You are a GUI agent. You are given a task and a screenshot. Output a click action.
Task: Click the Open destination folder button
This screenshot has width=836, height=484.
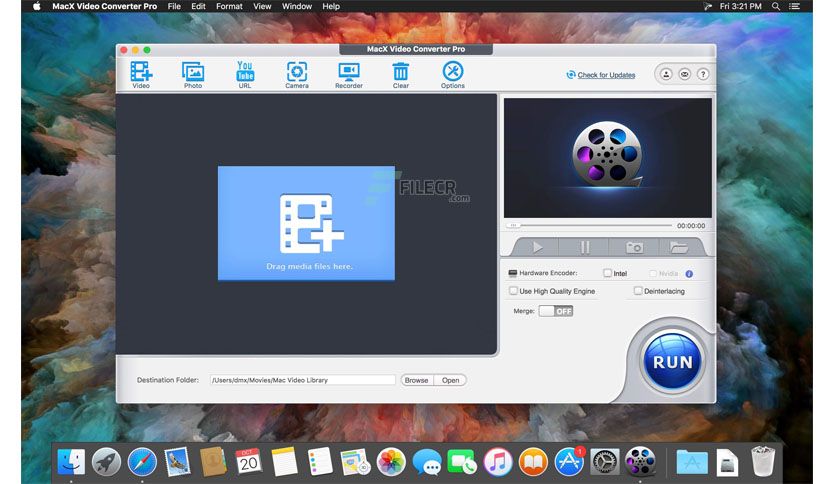pos(450,380)
